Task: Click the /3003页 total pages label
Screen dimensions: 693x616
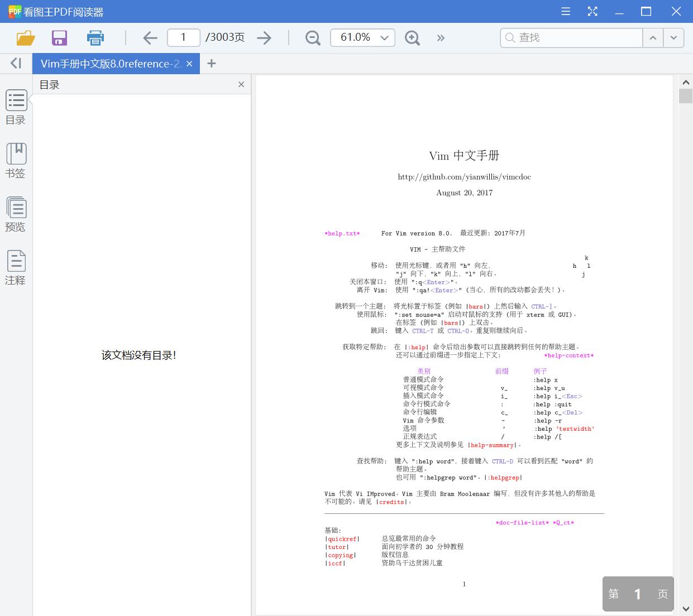Action: pos(225,37)
